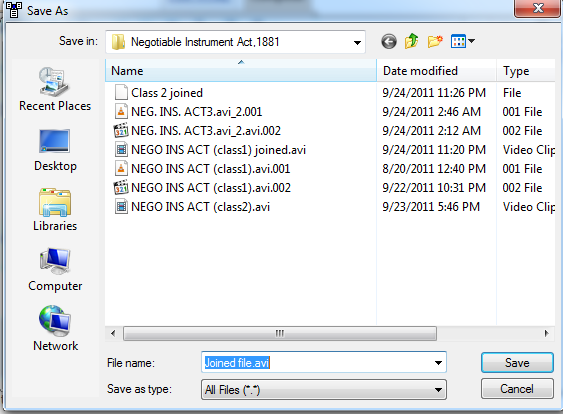
Task: Sort files by Date modified column
Action: click(437, 71)
